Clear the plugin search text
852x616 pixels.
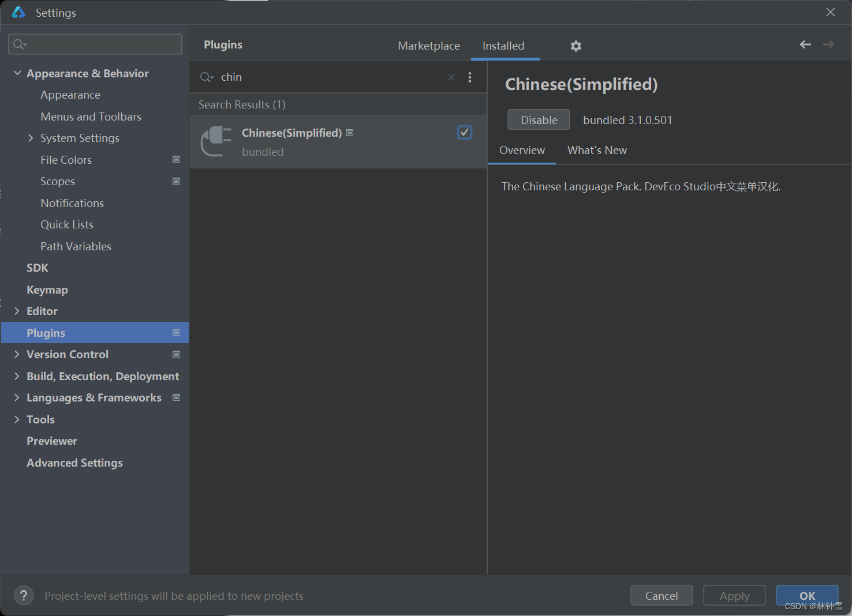click(x=451, y=77)
